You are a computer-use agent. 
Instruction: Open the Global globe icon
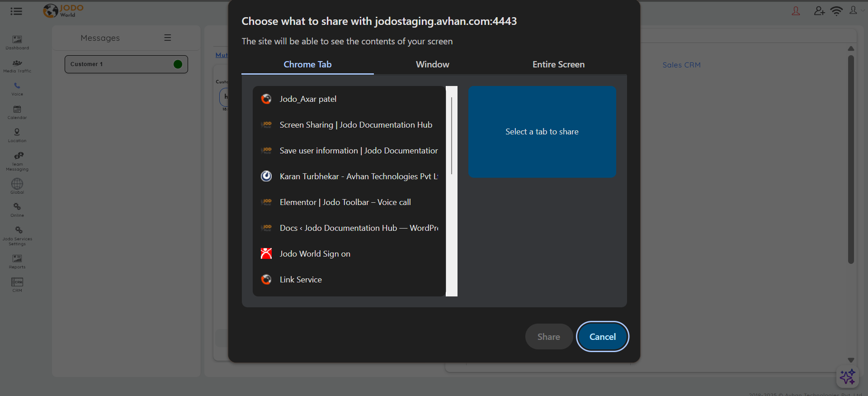(17, 184)
